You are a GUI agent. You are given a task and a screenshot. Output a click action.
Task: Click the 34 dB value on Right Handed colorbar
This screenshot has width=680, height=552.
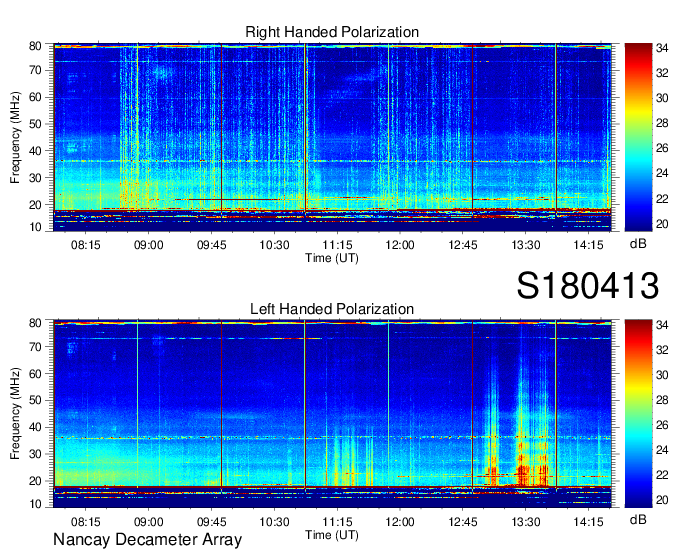(662, 48)
